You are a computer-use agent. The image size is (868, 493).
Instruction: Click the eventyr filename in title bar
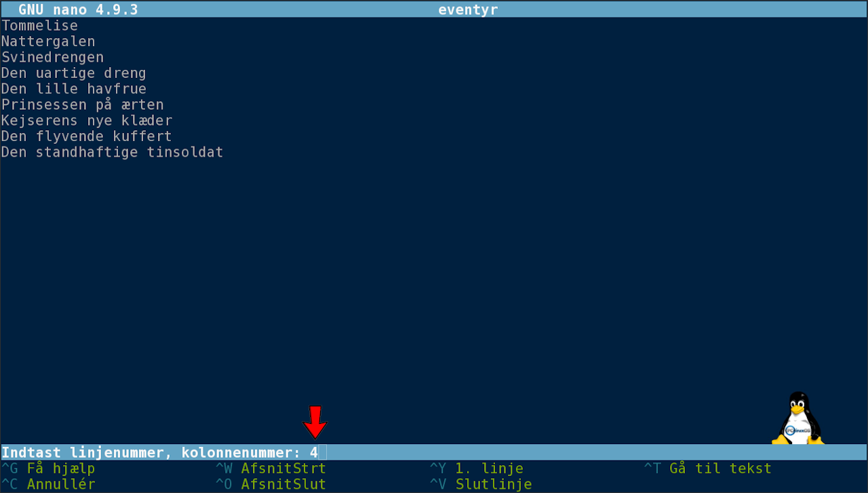[x=468, y=9]
